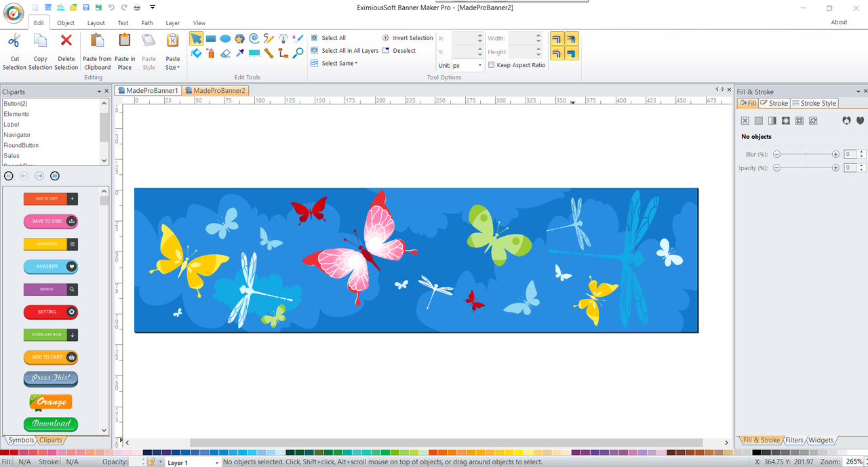The image size is (868, 467).
Task: Increment the Blur percent spinner
Action: [863, 153]
